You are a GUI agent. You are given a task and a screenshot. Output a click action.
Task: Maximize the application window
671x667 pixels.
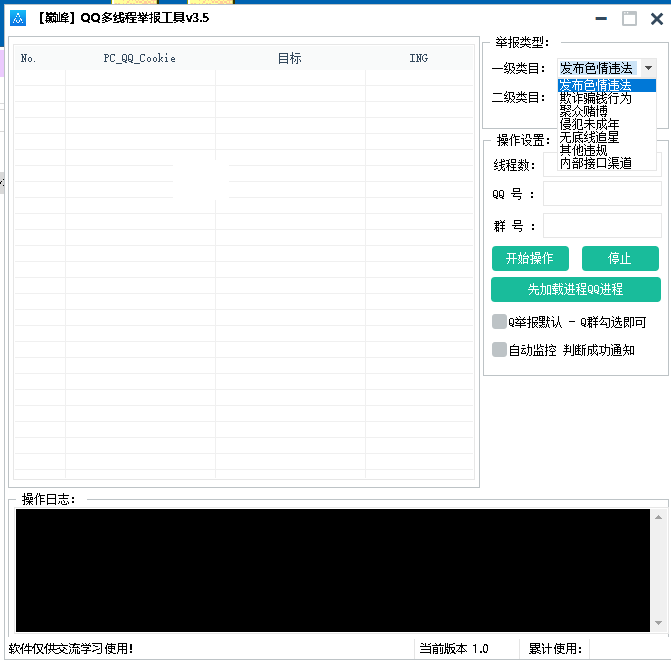point(629,18)
